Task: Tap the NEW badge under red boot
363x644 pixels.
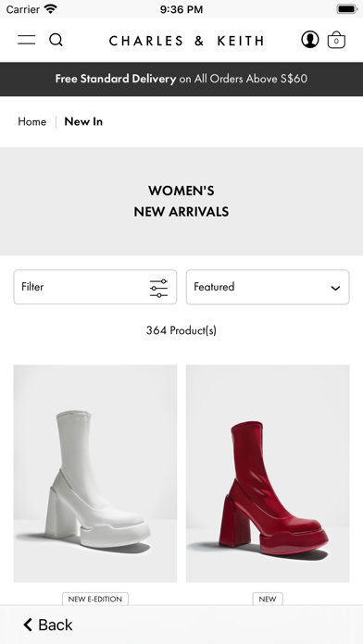Action: coord(268,599)
